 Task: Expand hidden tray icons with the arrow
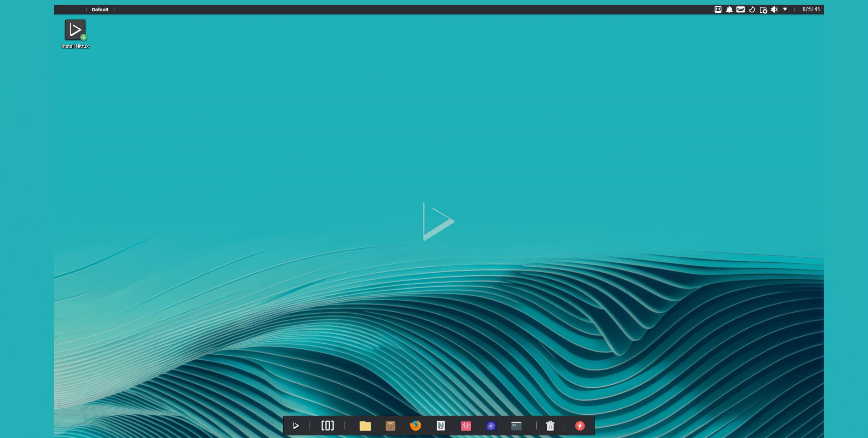785,10
